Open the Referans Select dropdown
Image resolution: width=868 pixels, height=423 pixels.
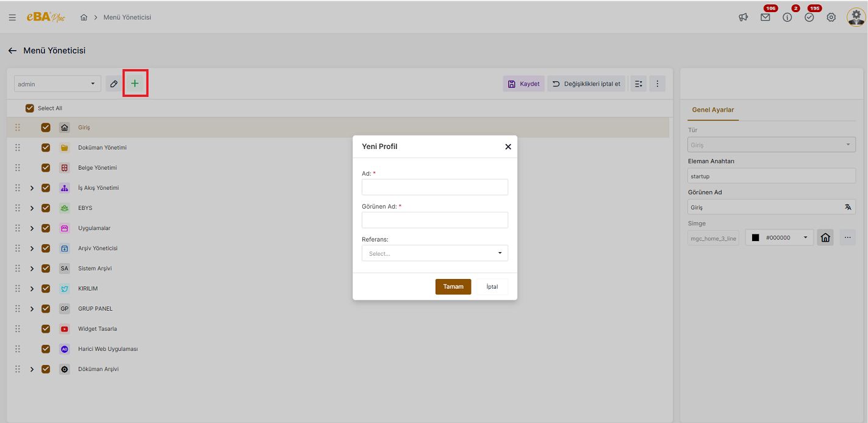coord(435,253)
